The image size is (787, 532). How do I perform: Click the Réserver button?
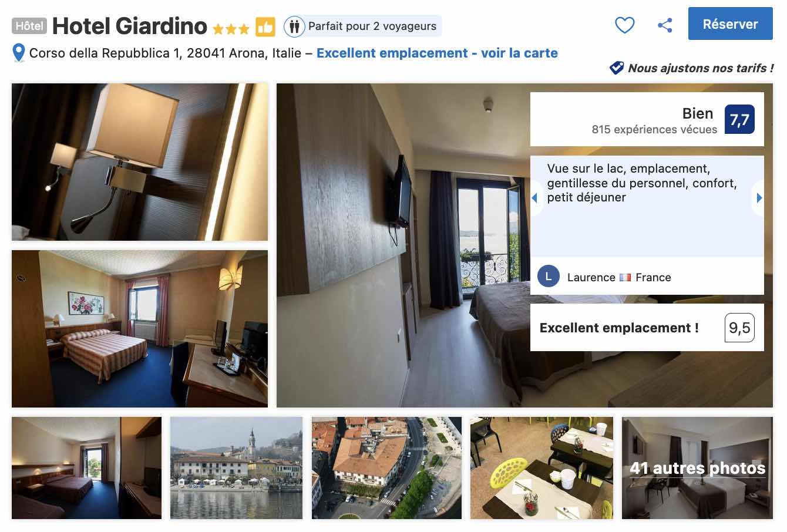(x=730, y=24)
